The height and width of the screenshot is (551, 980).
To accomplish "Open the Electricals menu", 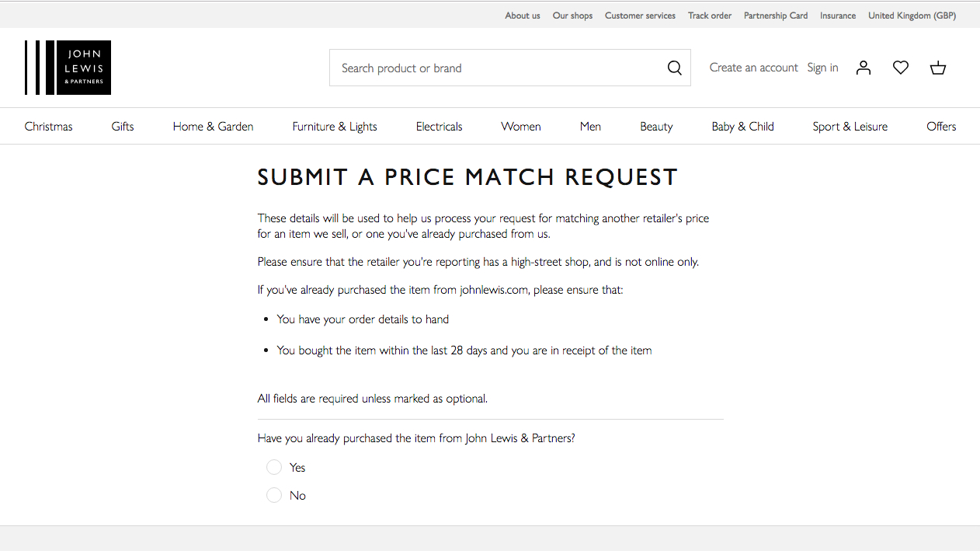I will (439, 127).
